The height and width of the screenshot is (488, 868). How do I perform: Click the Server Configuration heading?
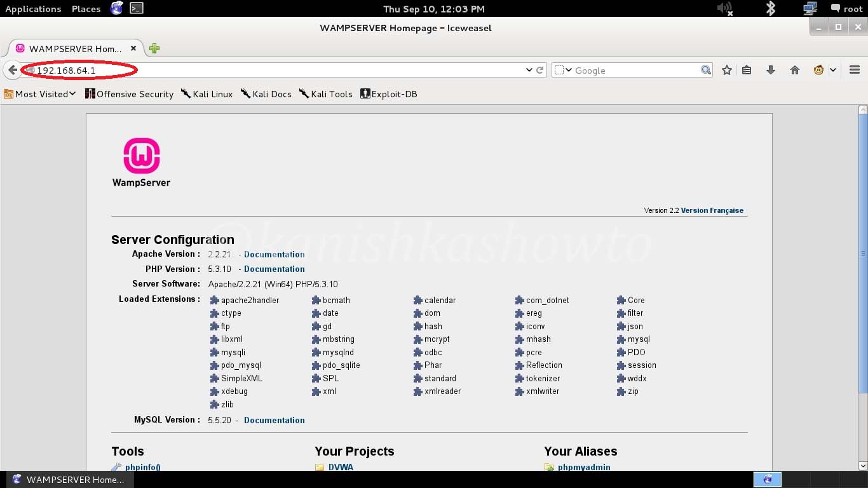(173, 240)
